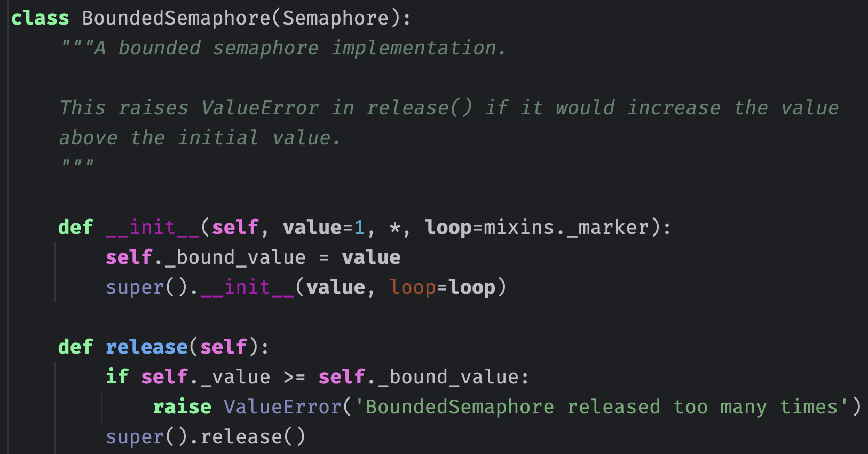This screenshot has height=454, width=868.
Task: Click the release method name in def line
Action: click(x=147, y=347)
